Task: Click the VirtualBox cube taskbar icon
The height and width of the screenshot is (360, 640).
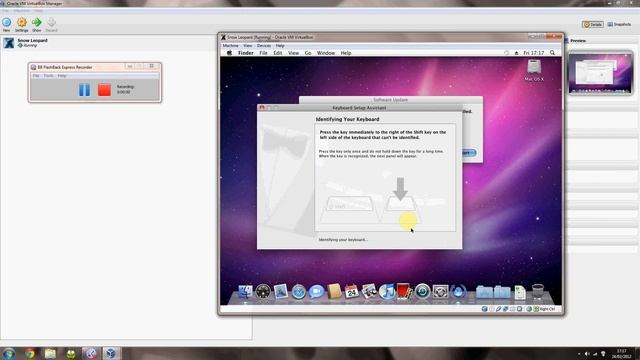Action: 111,353
